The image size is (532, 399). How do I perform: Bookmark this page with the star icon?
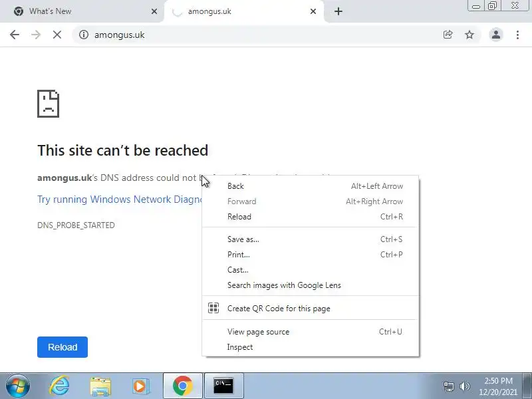click(469, 35)
